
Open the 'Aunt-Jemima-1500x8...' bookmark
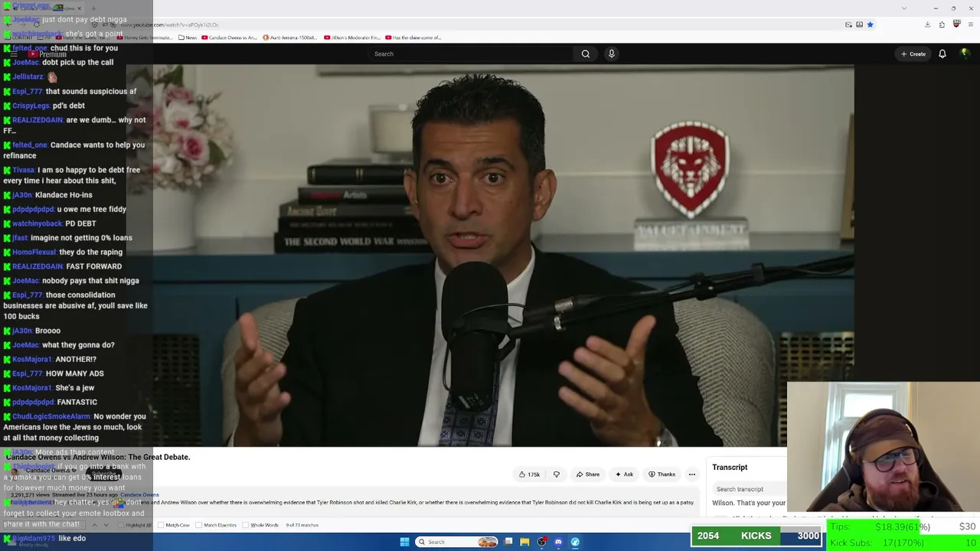coord(289,37)
